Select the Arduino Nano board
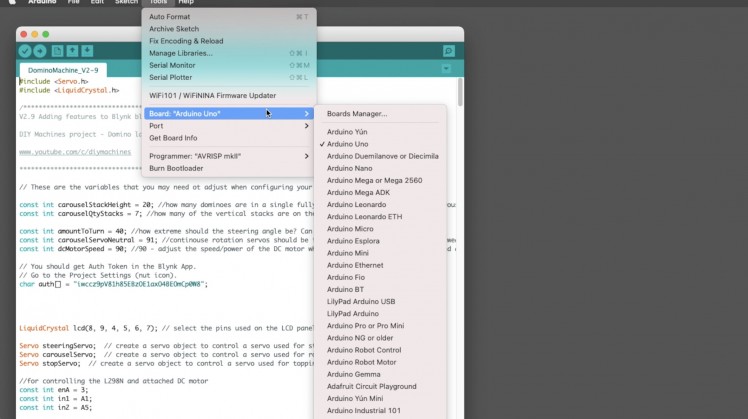This screenshot has height=419, width=748. tap(380, 168)
